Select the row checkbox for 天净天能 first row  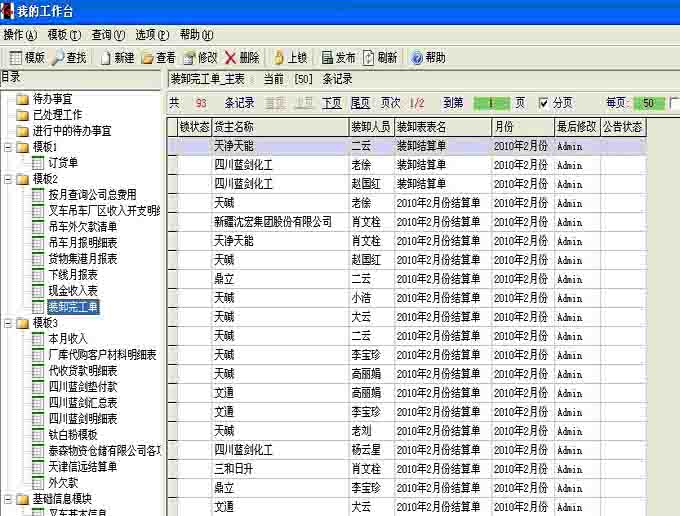click(x=173, y=146)
